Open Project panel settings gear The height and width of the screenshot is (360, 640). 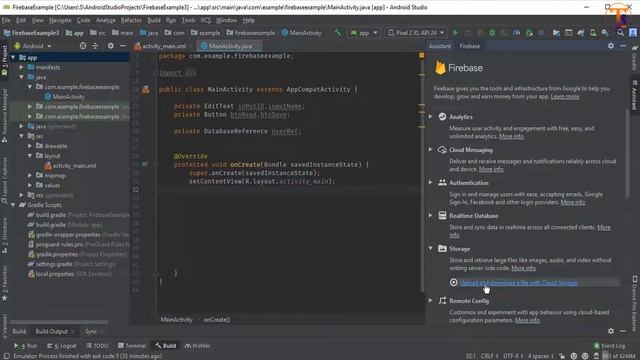coord(111,46)
